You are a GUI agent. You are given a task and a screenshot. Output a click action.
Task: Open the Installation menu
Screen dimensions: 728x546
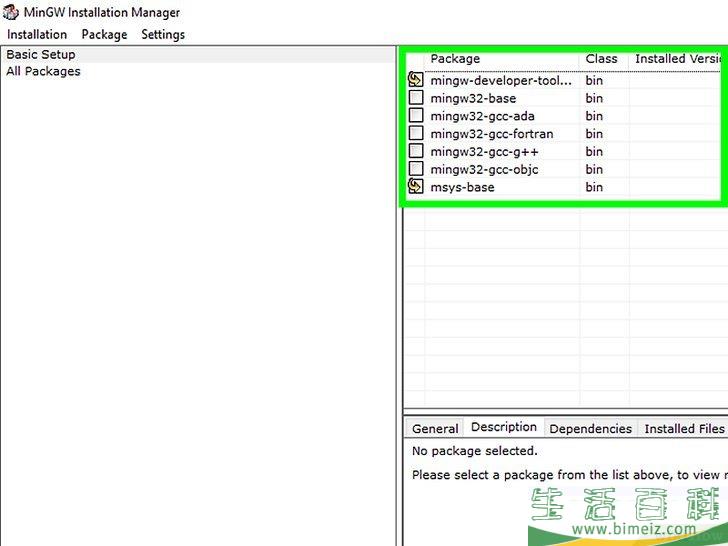(37, 35)
